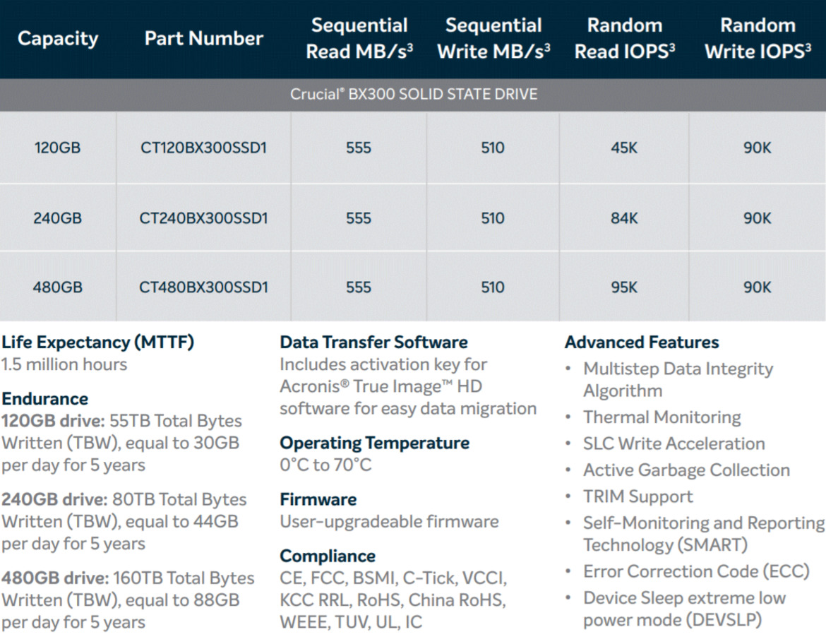826x644 pixels.
Task: Select the '80TB Total Bytes' text
Action: [x=179, y=500]
